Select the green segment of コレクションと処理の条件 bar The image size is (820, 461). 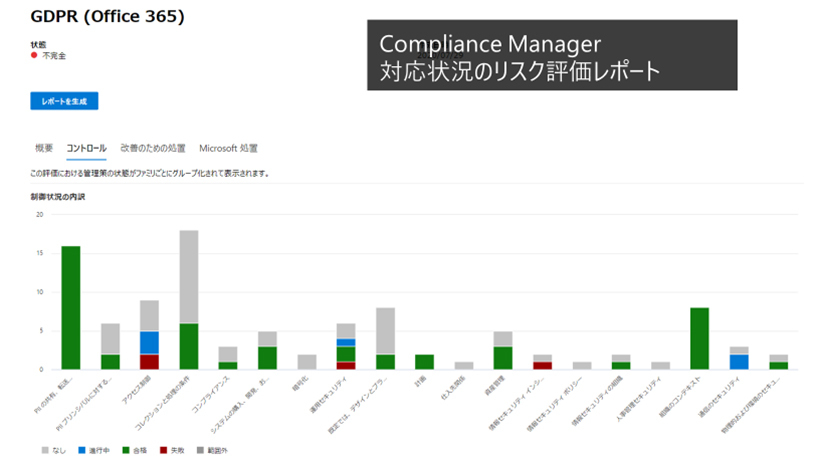click(x=189, y=347)
